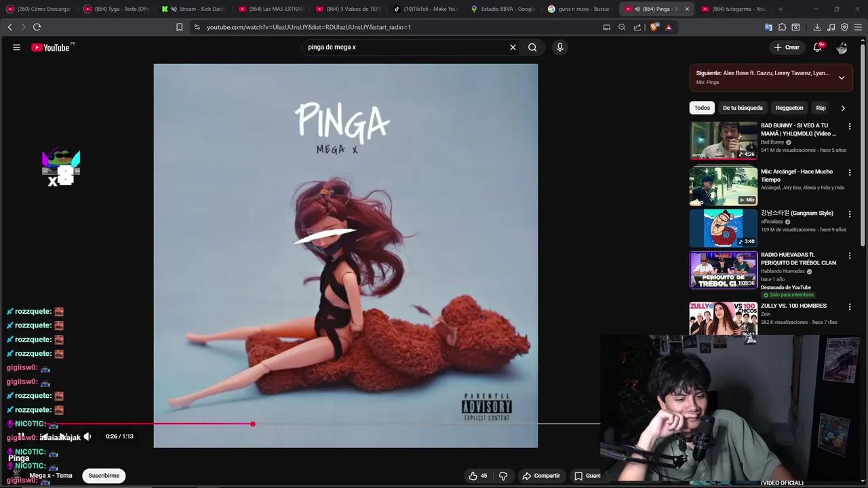
Task: Open the translate extension icon
Action: pyautogui.click(x=768, y=27)
